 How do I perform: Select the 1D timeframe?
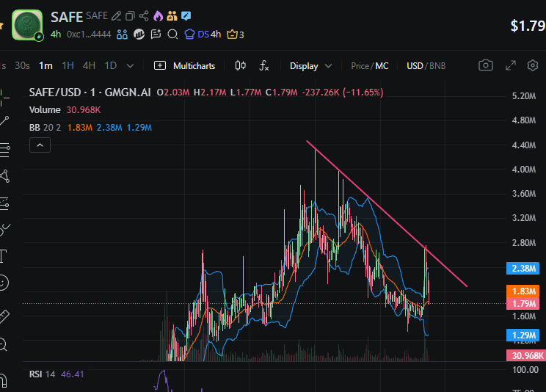point(111,65)
